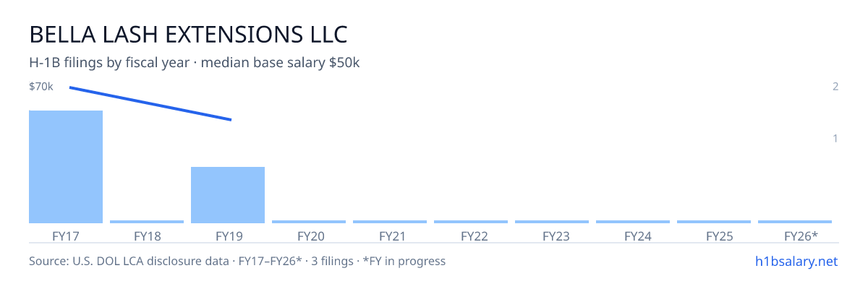The height and width of the screenshot is (289, 868).
Task: Click the $70k salary axis label
Action: [x=41, y=87]
